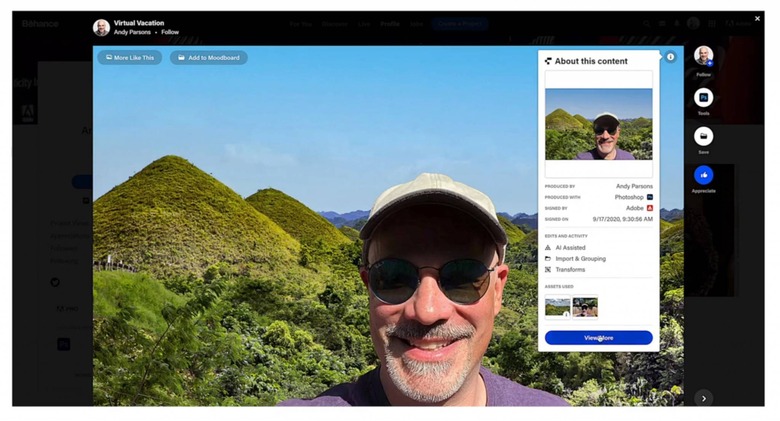
Task: Open the first asset used thumbnail
Action: pos(558,307)
